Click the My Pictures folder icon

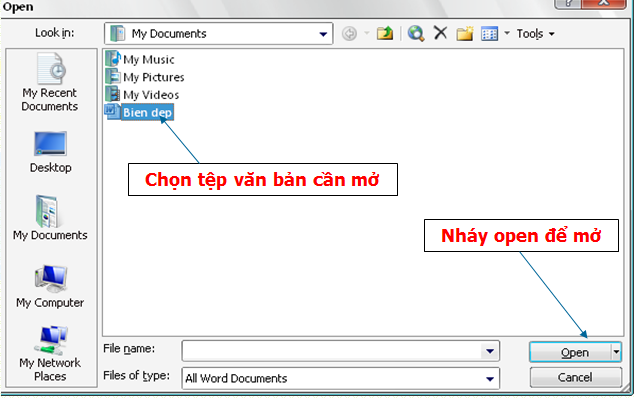point(113,76)
